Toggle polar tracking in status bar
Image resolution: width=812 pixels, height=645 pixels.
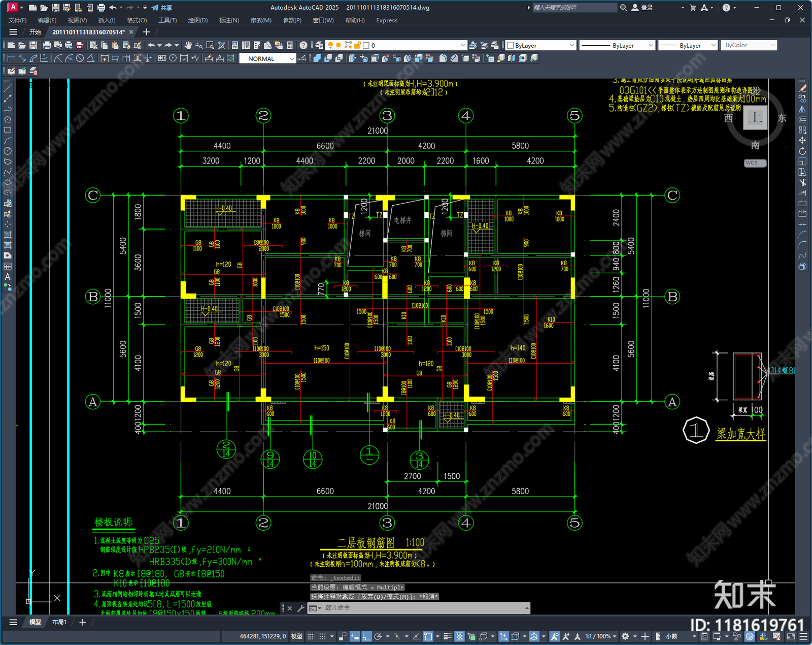(378, 636)
